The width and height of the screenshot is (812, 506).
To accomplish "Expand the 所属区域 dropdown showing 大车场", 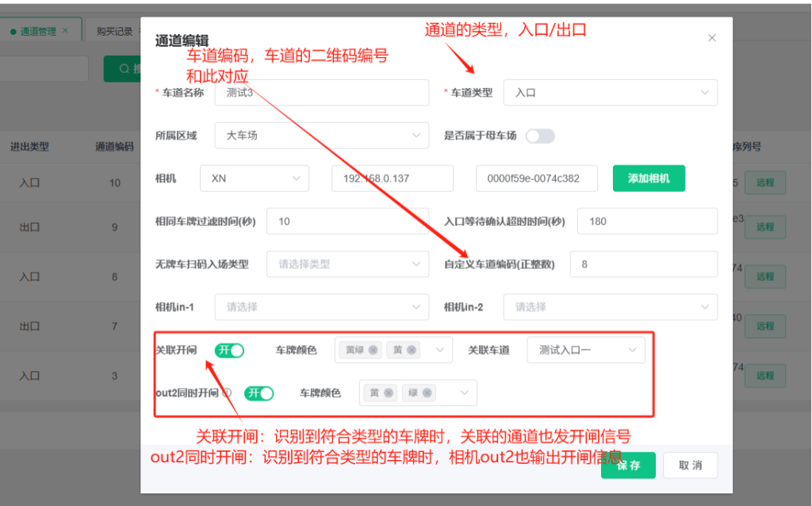I will [x=321, y=136].
